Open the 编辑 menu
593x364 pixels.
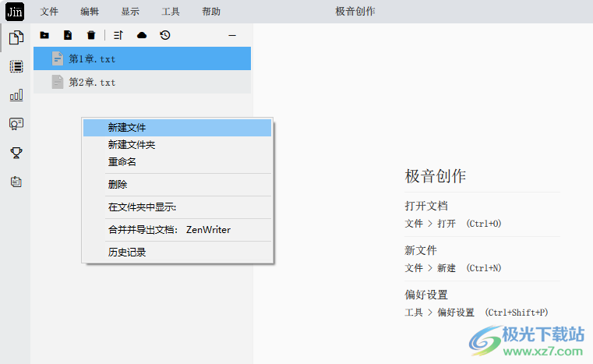[x=90, y=12]
